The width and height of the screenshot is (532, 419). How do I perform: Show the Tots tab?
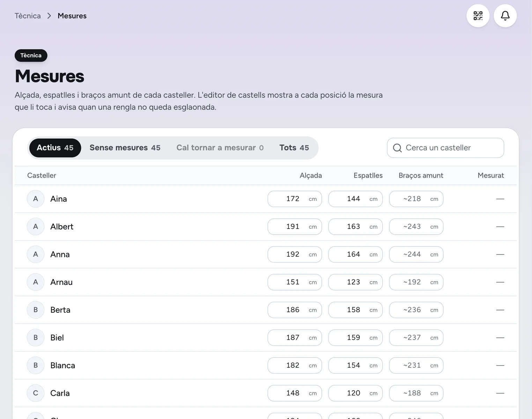294,148
